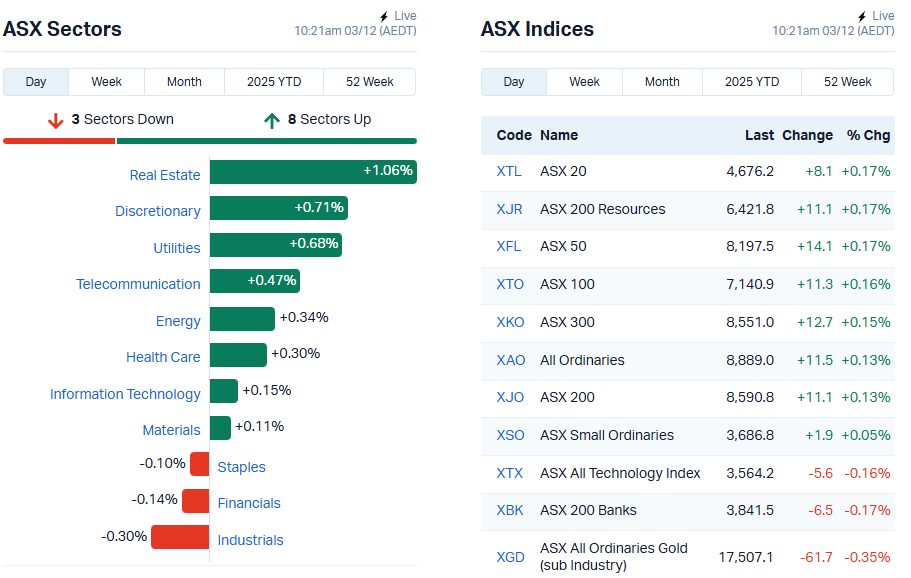Open the XFL index code link
The image size is (911, 578).
point(508,246)
